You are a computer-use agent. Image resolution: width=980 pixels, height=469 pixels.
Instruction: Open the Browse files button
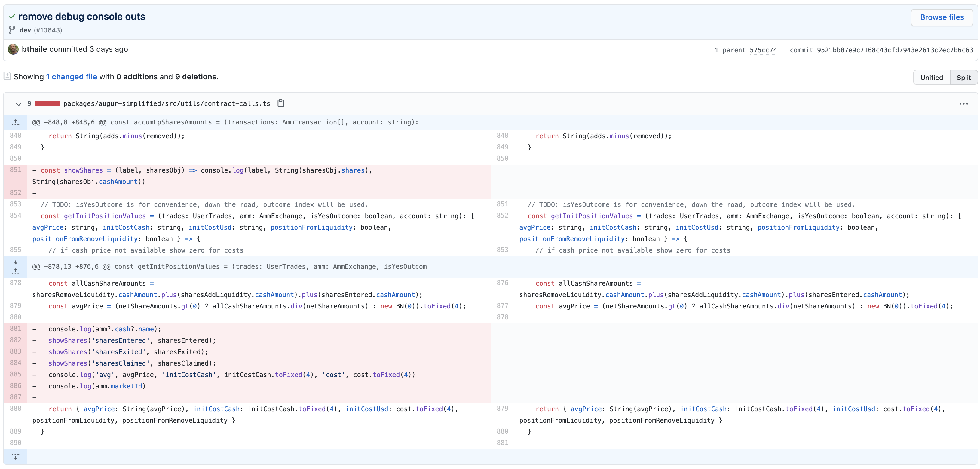[x=942, y=17]
